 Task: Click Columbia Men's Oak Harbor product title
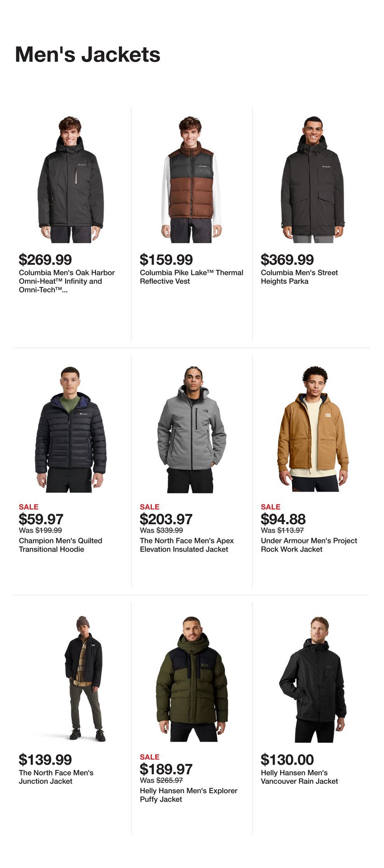pyautogui.click(x=67, y=281)
